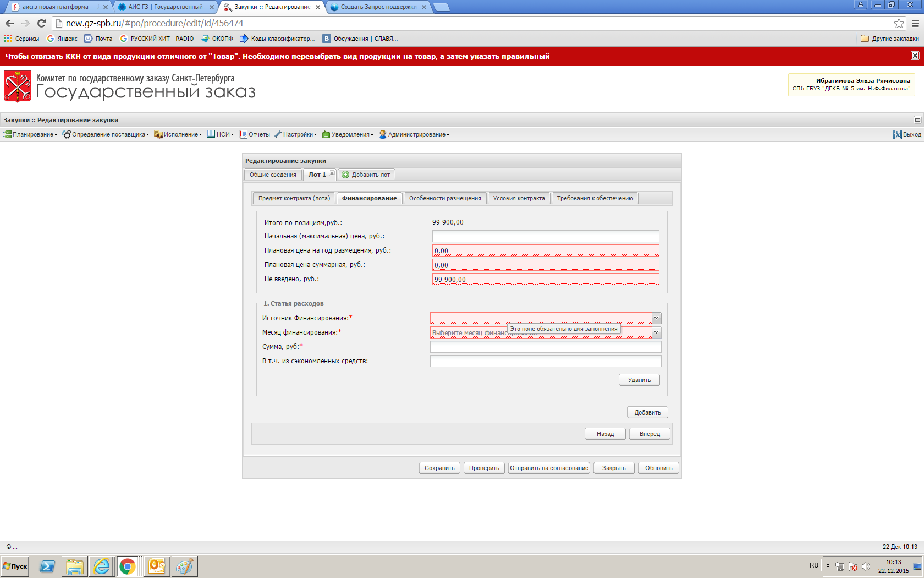Open the НСИ menu
The width and height of the screenshot is (924, 578).
[x=221, y=134]
